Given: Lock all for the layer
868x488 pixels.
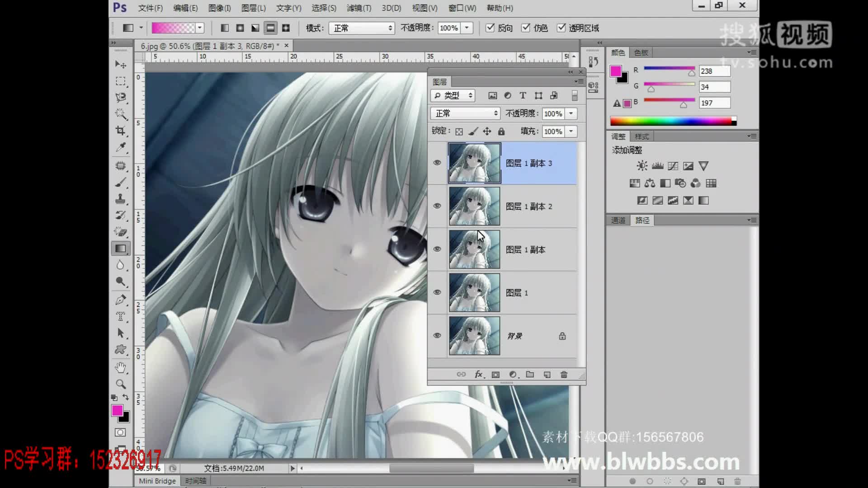Looking at the screenshot, I should click(x=501, y=131).
